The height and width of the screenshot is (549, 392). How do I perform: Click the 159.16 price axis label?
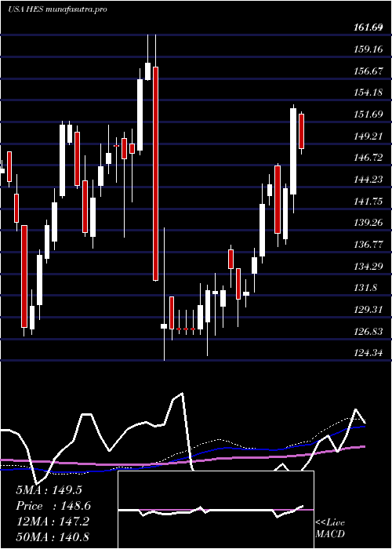pos(370,49)
